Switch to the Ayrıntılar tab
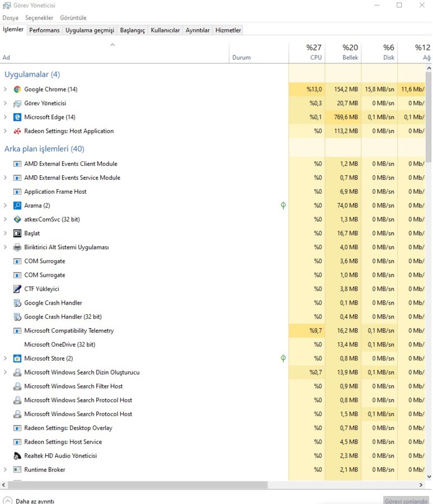Viewport: 433px width, 504px height. [197, 30]
